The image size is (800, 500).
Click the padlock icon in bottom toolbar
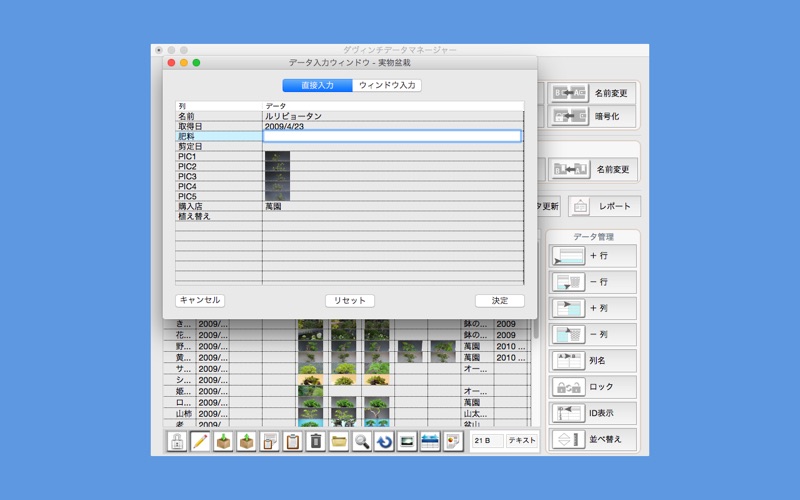pos(177,441)
